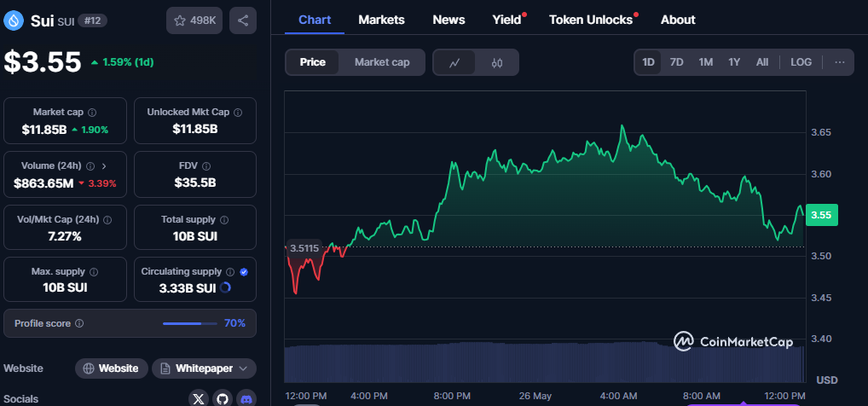Open Sui's GitHub social icon

coord(223,398)
